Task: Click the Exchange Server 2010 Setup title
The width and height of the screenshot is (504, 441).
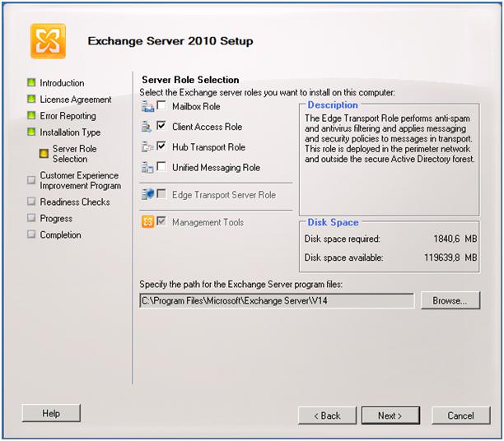Action: (170, 41)
